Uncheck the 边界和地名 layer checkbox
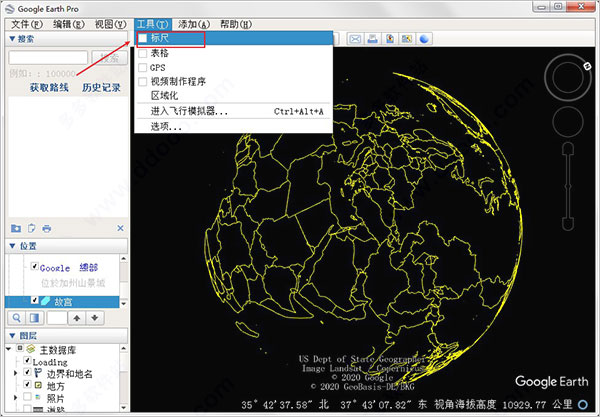Viewport: 600px width, 417px height. [27, 372]
